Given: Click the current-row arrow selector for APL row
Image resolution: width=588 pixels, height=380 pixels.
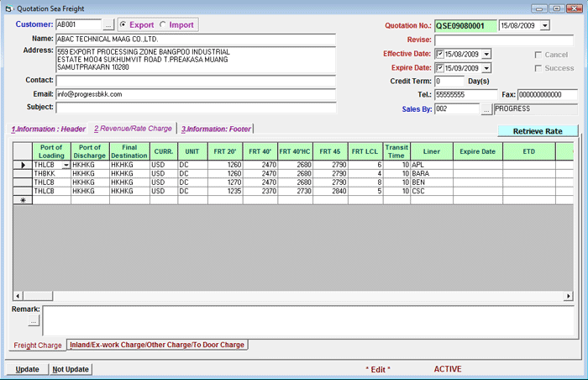Looking at the screenshot, I should (x=23, y=165).
